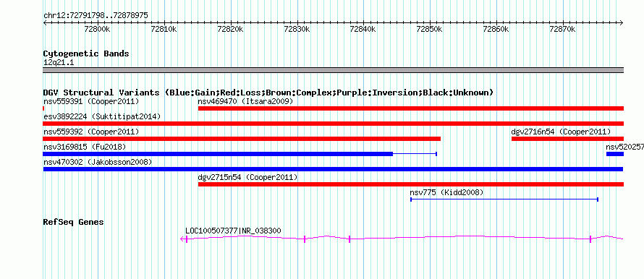644x279 pixels.
Task: Select the RefSeq Genes track title
Action: [74, 222]
